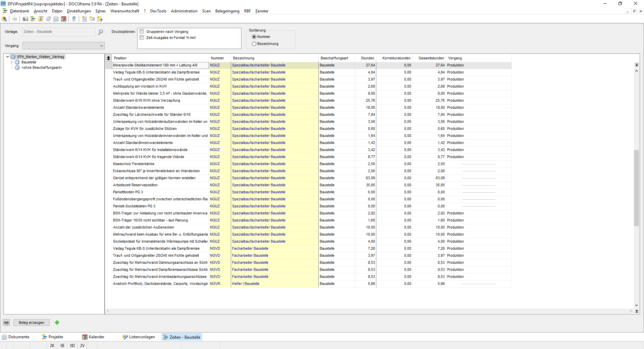This screenshot has width=644, height=349.
Task: Open the folder with checkmark toolbar icon
Action: tap(41, 19)
